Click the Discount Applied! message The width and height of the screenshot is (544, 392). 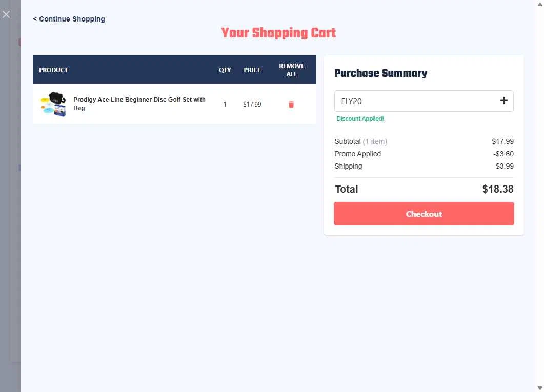pos(360,119)
